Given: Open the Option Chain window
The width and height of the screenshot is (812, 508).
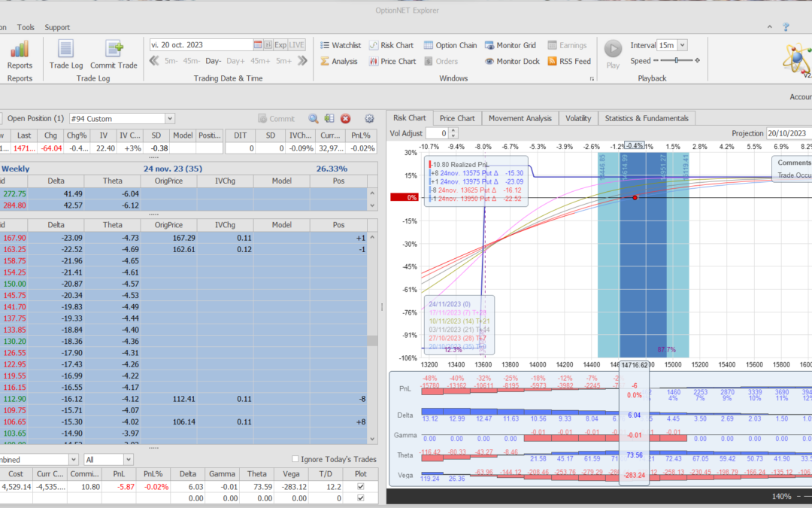Looking at the screenshot, I should tap(450, 45).
